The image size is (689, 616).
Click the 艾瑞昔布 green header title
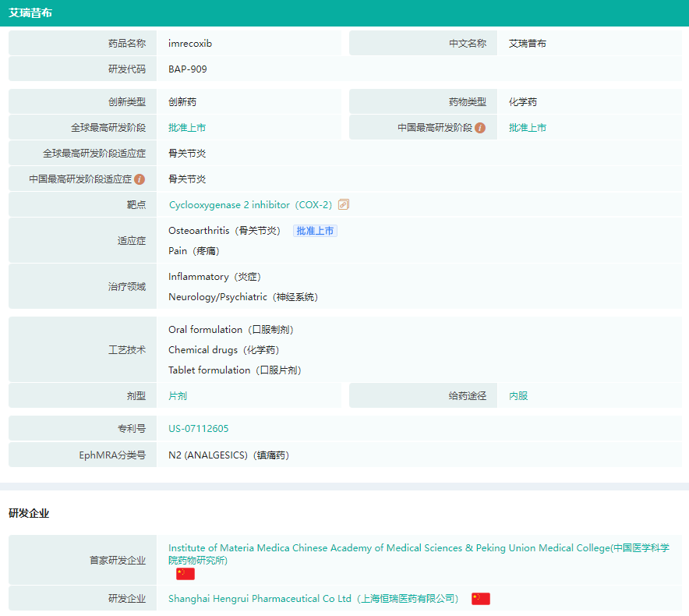(30, 13)
